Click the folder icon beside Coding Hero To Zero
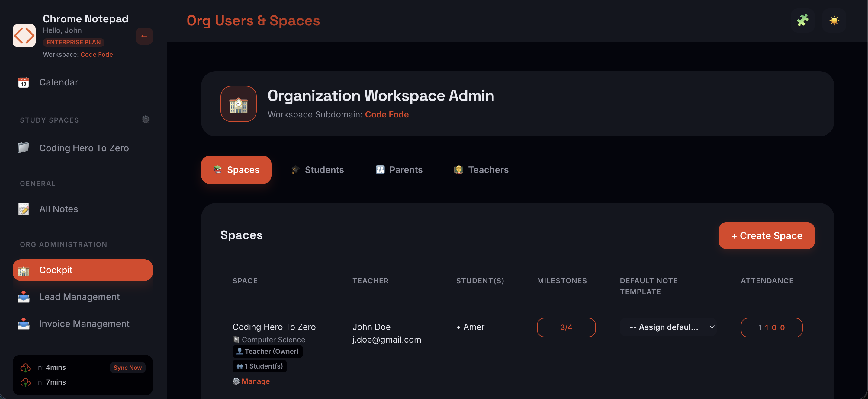The height and width of the screenshot is (399, 868). [24, 148]
